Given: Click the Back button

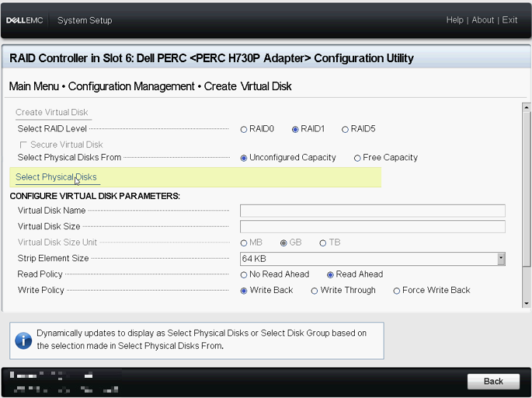Looking at the screenshot, I should click(493, 382).
